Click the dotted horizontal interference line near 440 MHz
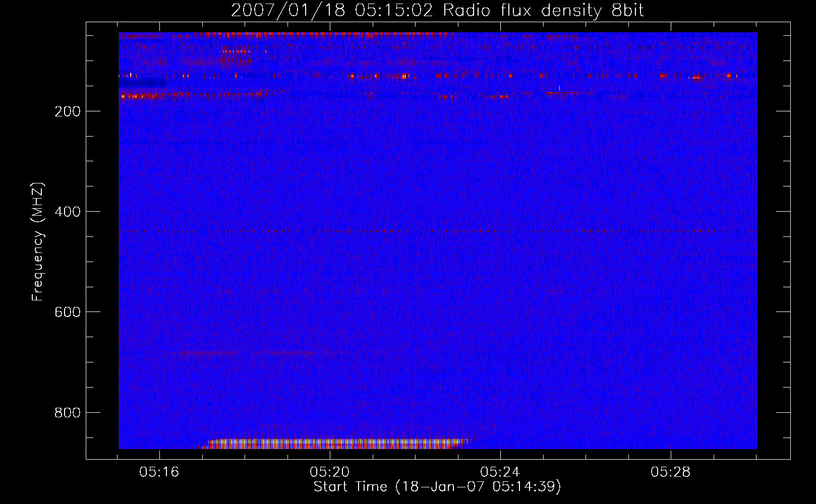The width and height of the screenshot is (816, 504). [438, 231]
